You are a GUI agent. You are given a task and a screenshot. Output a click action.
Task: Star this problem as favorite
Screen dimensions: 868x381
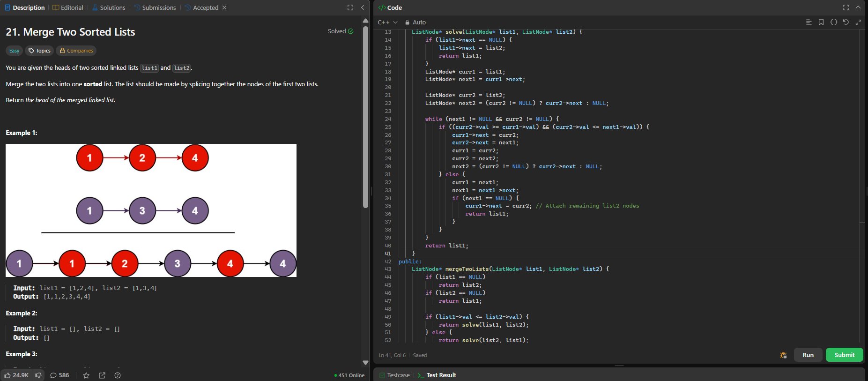(x=86, y=375)
